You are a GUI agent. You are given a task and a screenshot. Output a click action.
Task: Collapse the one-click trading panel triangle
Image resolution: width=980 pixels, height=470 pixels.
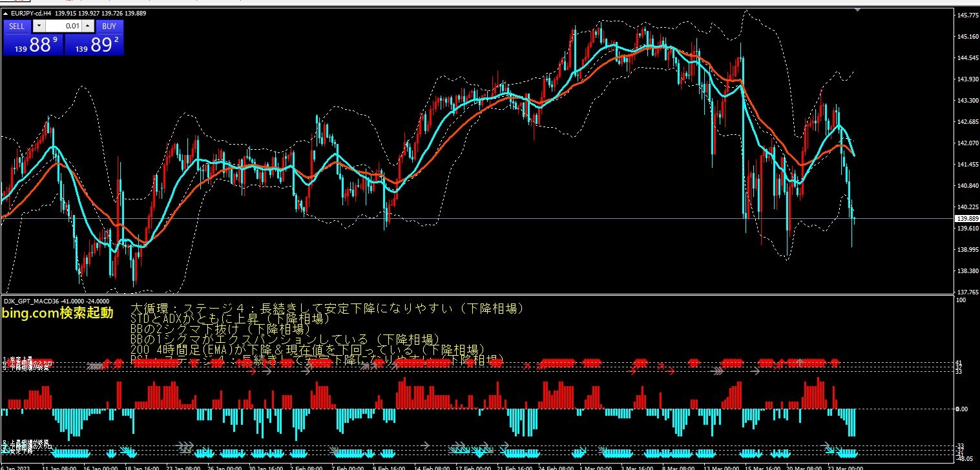click(x=6, y=14)
